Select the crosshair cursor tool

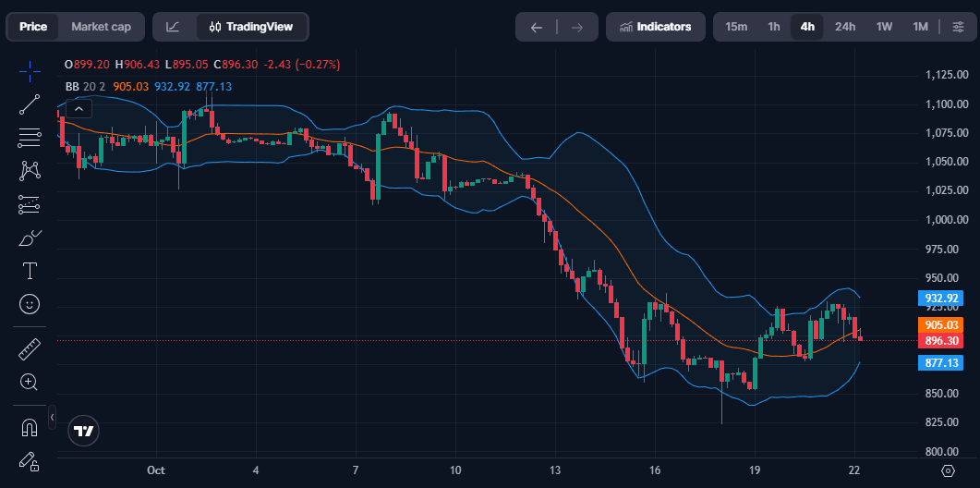point(30,71)
